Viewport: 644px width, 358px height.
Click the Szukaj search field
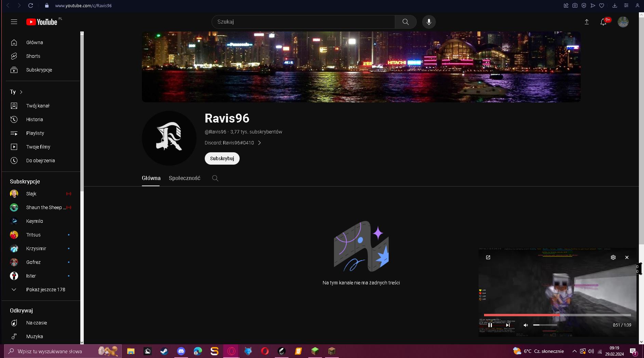point(304,22)
